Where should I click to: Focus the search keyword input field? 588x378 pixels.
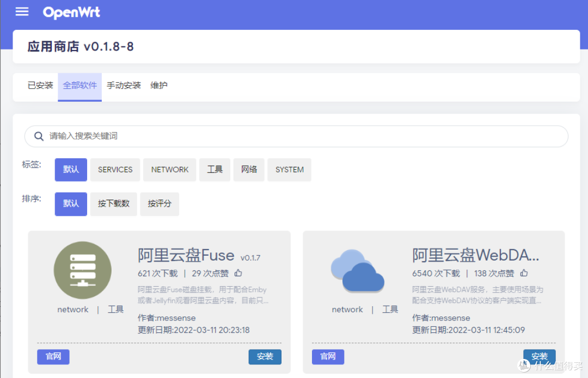(296, 136)
